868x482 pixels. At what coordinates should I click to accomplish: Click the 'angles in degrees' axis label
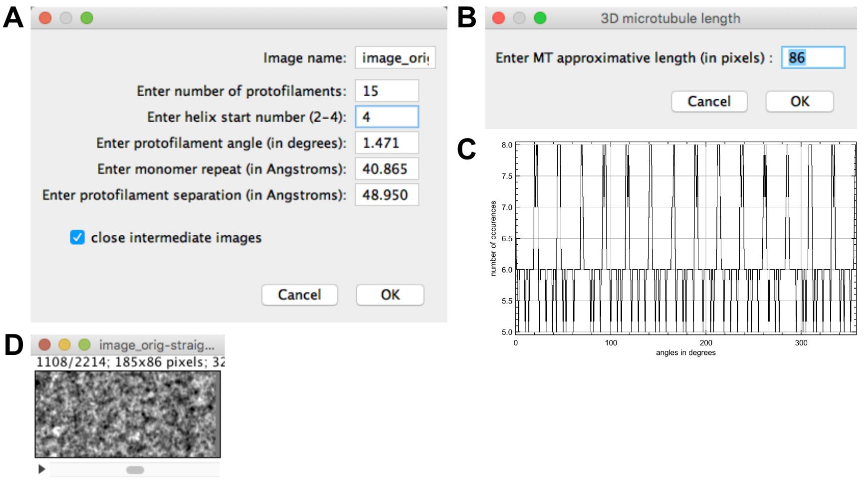coord(686,352)
